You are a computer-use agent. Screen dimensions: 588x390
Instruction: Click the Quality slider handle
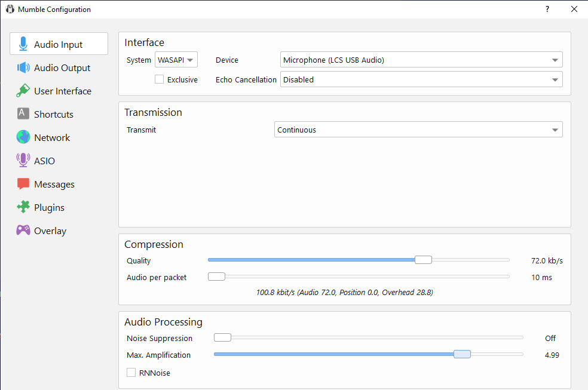pyautogui.click(x=424, y=260)
